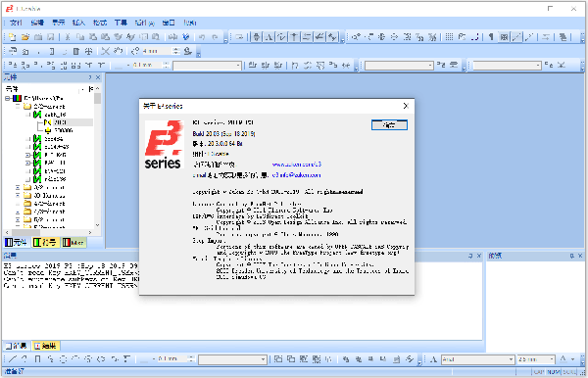
Task: Click the line drawing tool in bottom toolbar
Action: [x=13, y=358]
